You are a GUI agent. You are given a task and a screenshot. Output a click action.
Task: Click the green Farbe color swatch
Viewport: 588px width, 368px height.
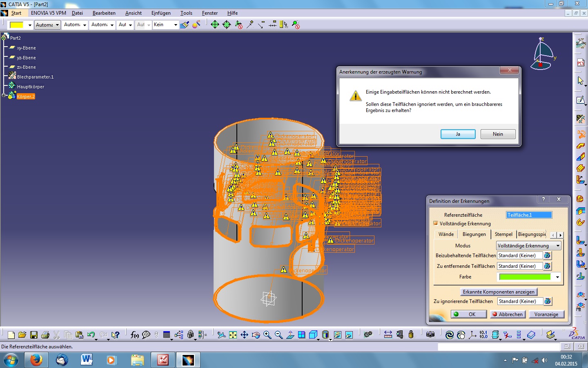click(525, 277)
